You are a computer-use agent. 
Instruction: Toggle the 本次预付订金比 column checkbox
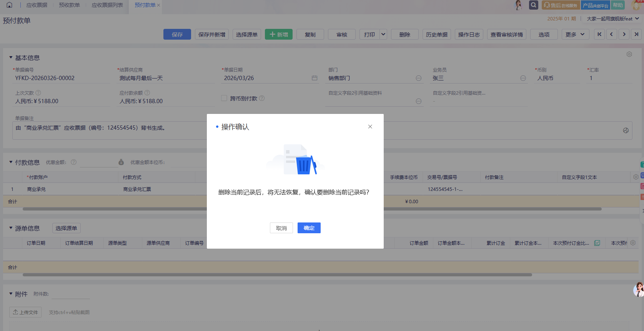[597, 243]
